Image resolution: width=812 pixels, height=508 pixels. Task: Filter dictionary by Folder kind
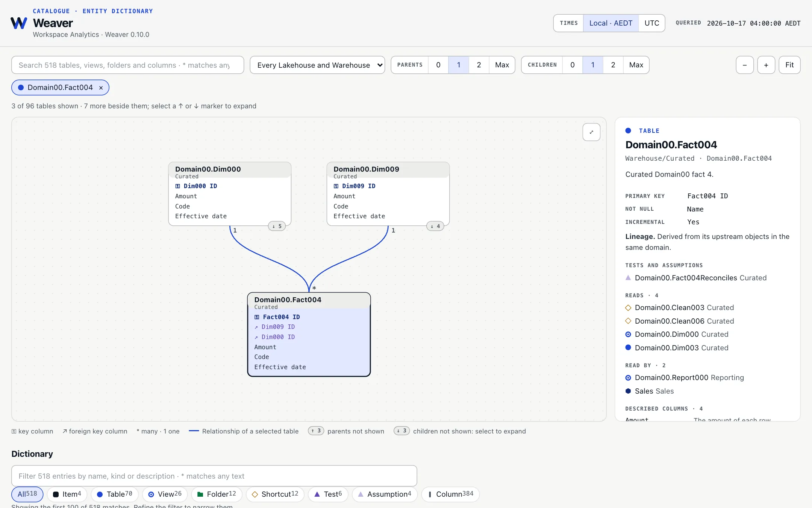pos(217,494)
